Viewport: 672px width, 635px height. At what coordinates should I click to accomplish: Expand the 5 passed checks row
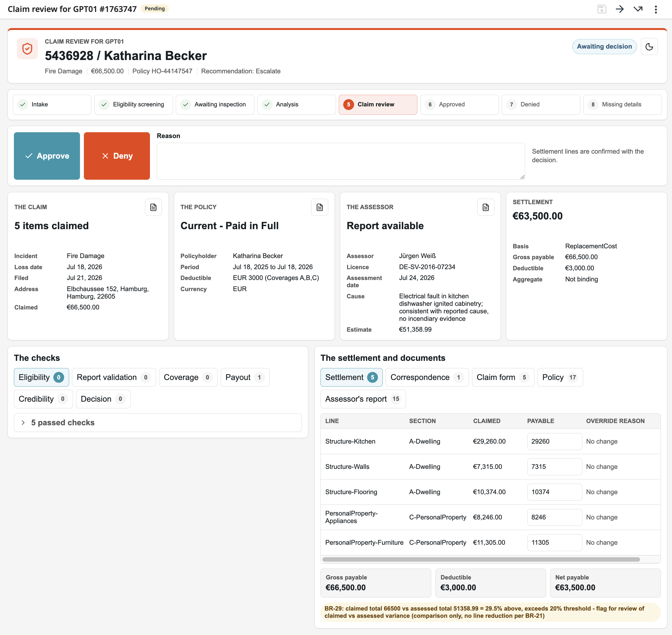pyautogui.click(x=158, y=422)
